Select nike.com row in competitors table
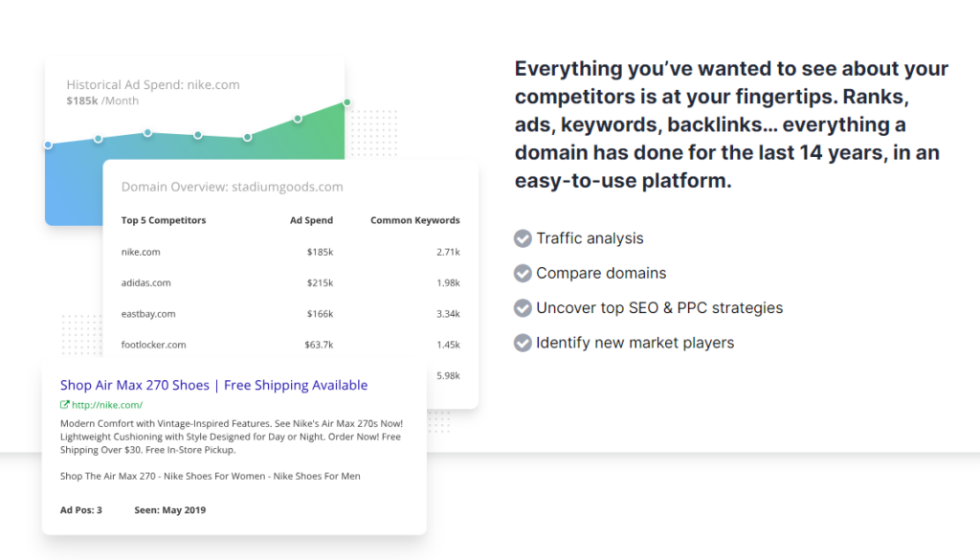Image resolution: width=980 pixels, height=560 pixels. click(141, 252)
